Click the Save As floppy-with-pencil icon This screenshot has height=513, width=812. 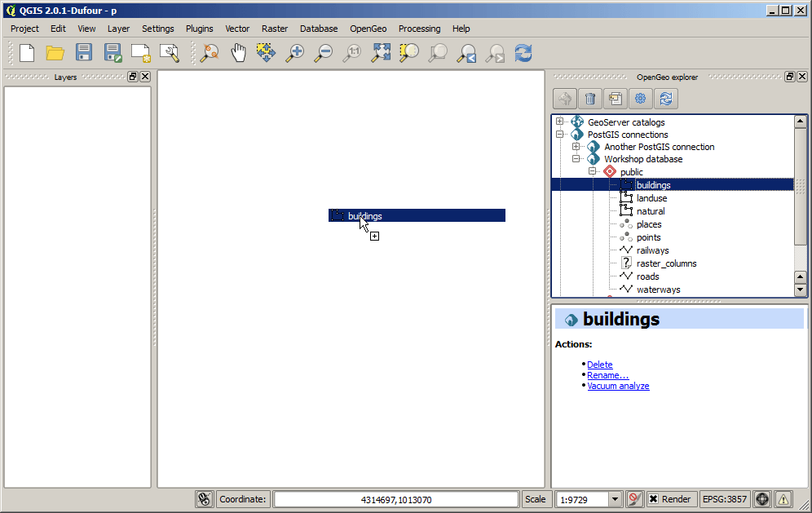point(113,53)
